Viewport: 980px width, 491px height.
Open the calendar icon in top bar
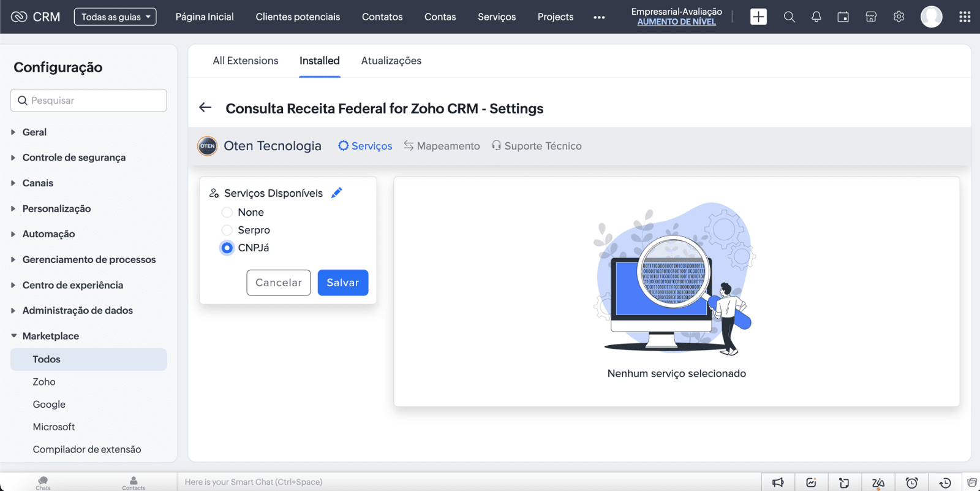[843, 17]
